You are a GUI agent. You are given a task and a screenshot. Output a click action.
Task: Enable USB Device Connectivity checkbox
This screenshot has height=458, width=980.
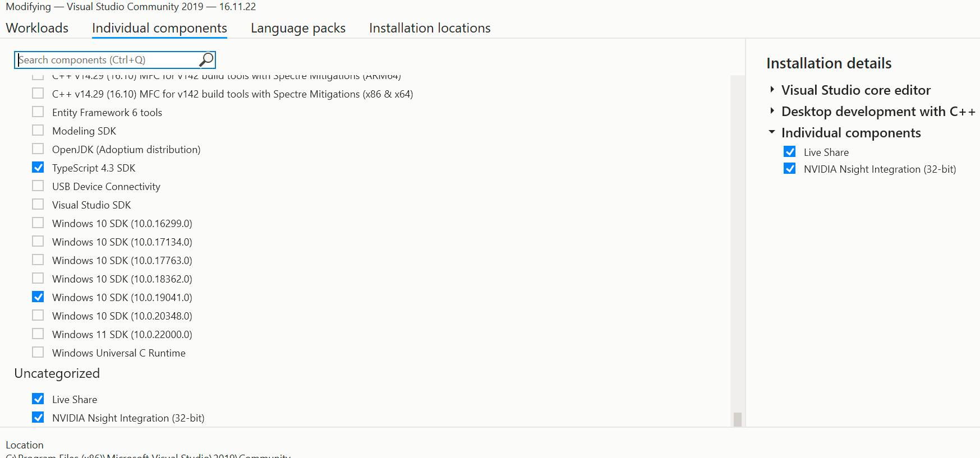click(x=38, y=186)
